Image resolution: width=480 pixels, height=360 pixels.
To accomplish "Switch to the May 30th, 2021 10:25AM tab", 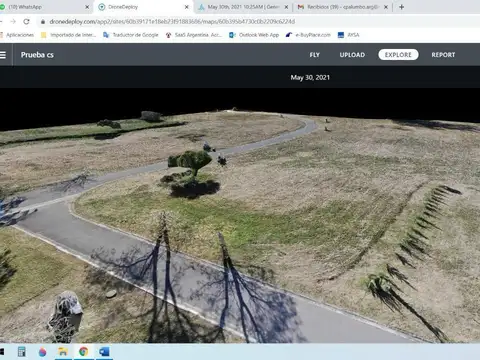I will 242,7.
